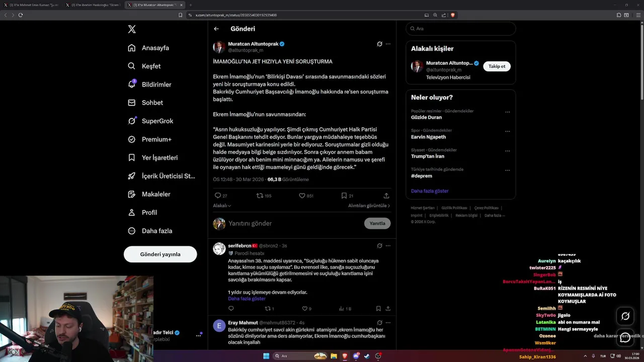Like the main post (851 likes)

306,196
